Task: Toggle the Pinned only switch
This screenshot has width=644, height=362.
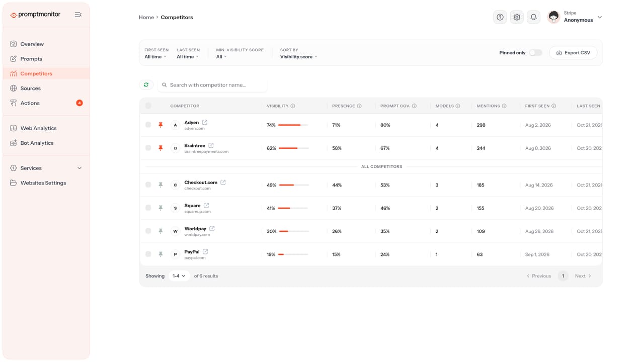Action: (535, 53)
